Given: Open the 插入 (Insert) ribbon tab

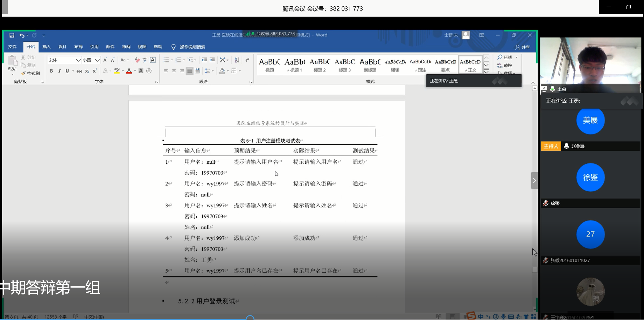Looking at the screenshot, I should point(47,47).
